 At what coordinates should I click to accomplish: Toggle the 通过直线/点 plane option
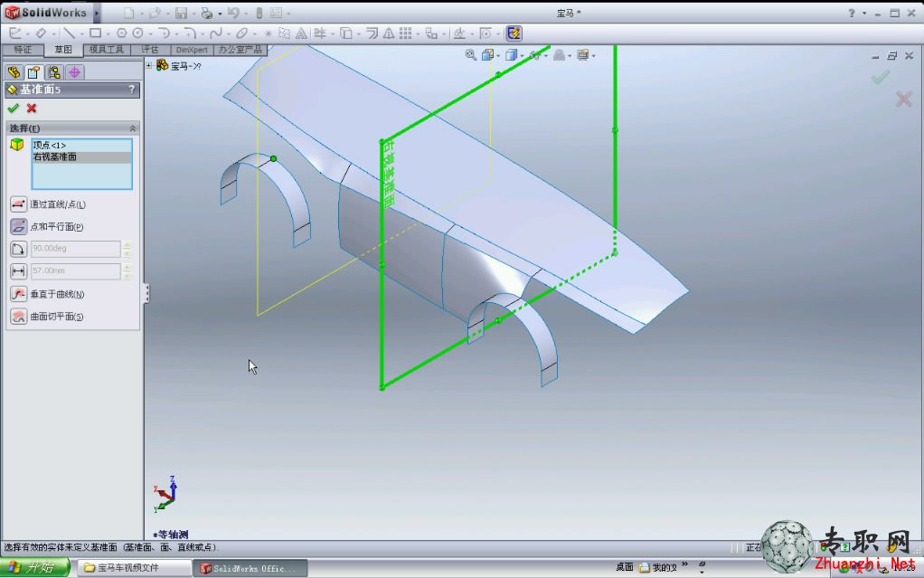(18, 204)
